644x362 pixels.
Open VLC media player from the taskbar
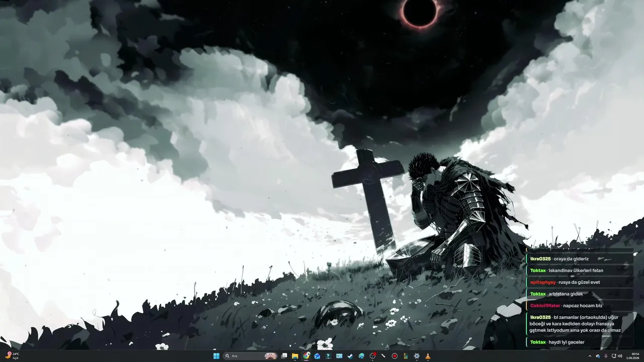coord(428,356)
